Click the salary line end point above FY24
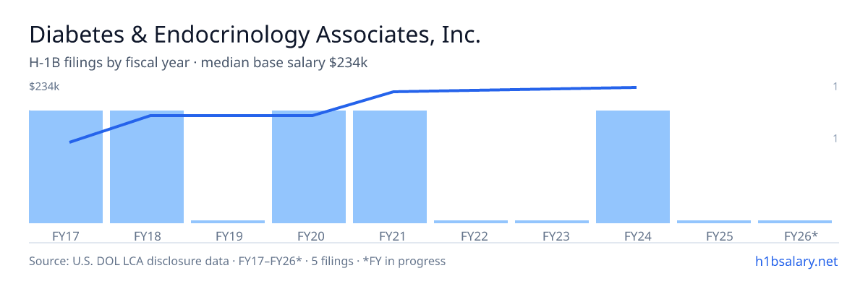868x289 pixels. (x=636, y=87)
